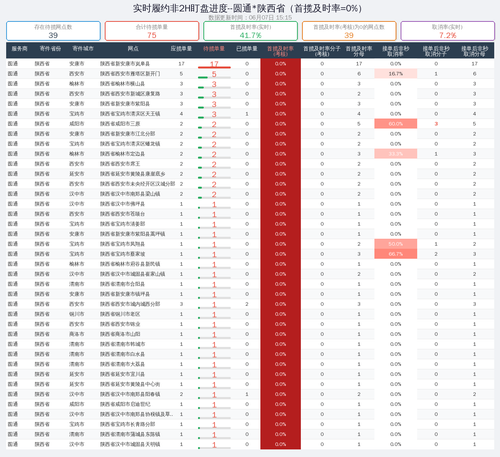Sort by 接单后非秒取消分子 column header
The image size is (500, 457).
(x=436, y=51)
